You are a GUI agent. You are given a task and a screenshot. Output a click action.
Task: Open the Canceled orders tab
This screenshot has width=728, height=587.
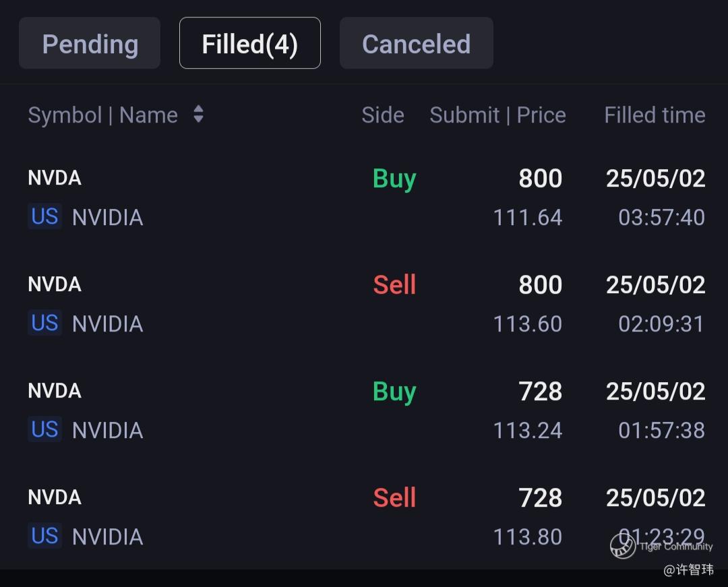tap(416, 44)
